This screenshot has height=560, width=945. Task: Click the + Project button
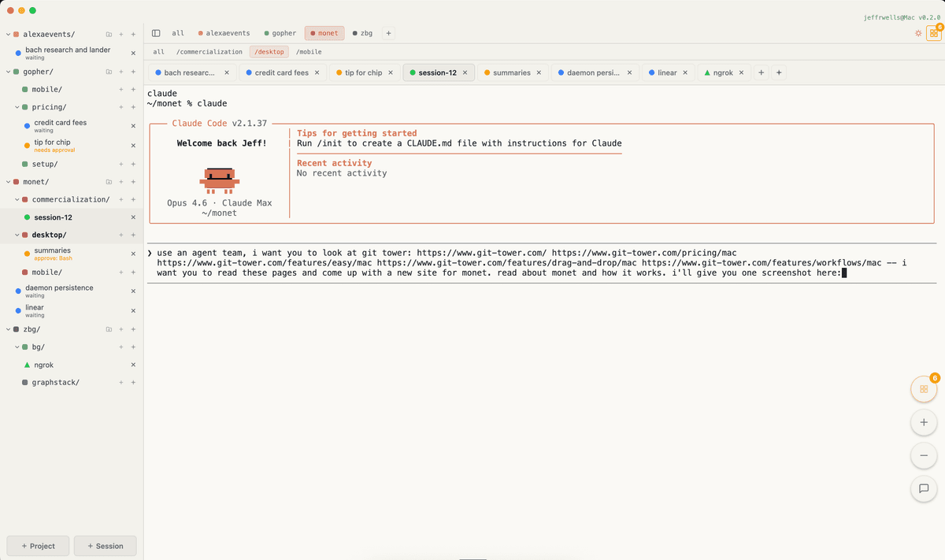click(x=37, y=546)
